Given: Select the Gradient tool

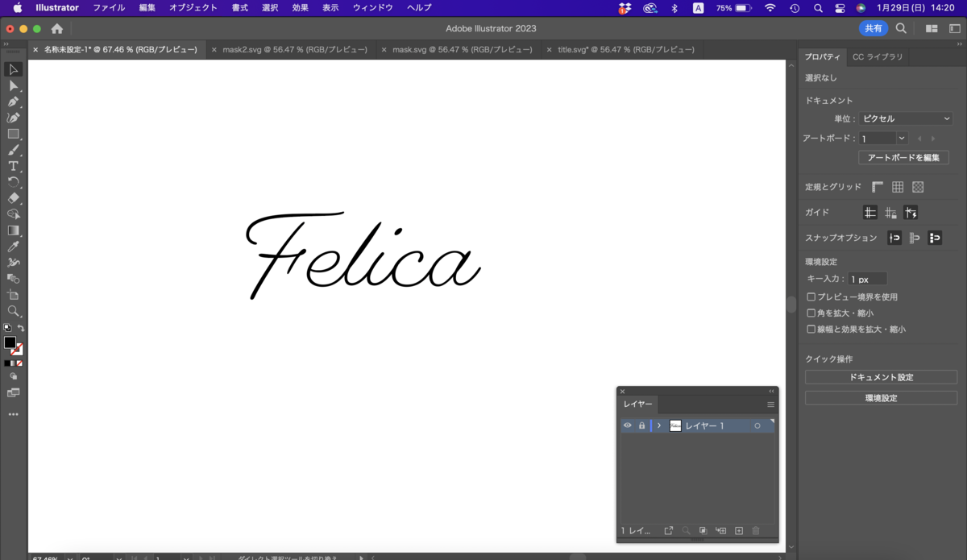Looking at the screenshot, I should 13,230.
